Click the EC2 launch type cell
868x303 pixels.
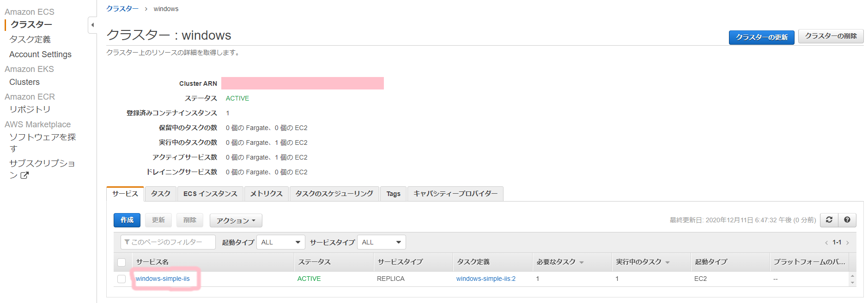pos(701,279)
